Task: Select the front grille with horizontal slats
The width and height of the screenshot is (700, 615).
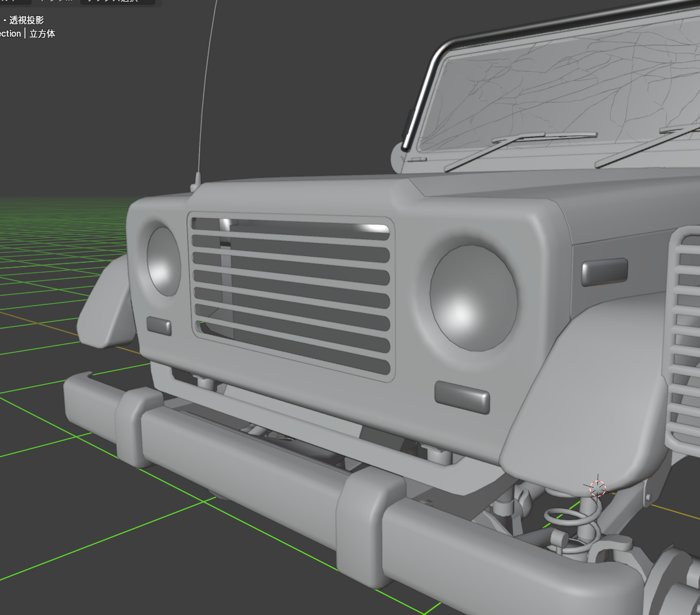Action: [291, 296]
